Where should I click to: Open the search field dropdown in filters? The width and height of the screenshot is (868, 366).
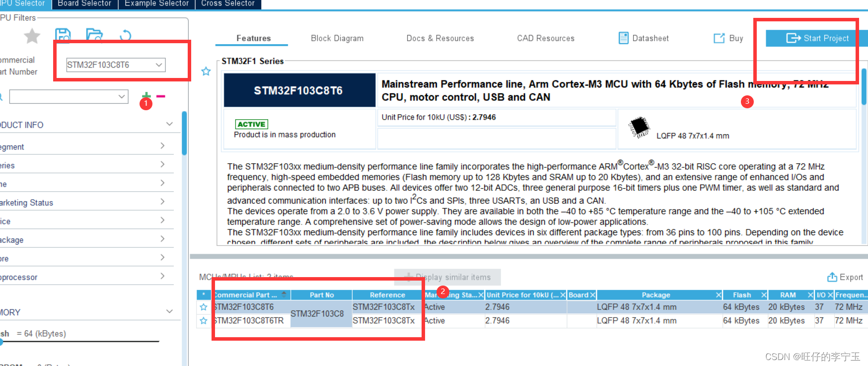click(122, 96)
